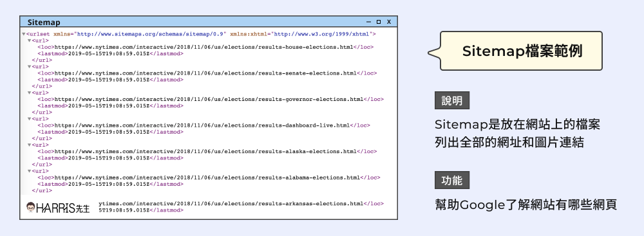Collapse the url node containing results-governor-elections
Viewport: 644px width, 236px height.
tap(29, 93)
